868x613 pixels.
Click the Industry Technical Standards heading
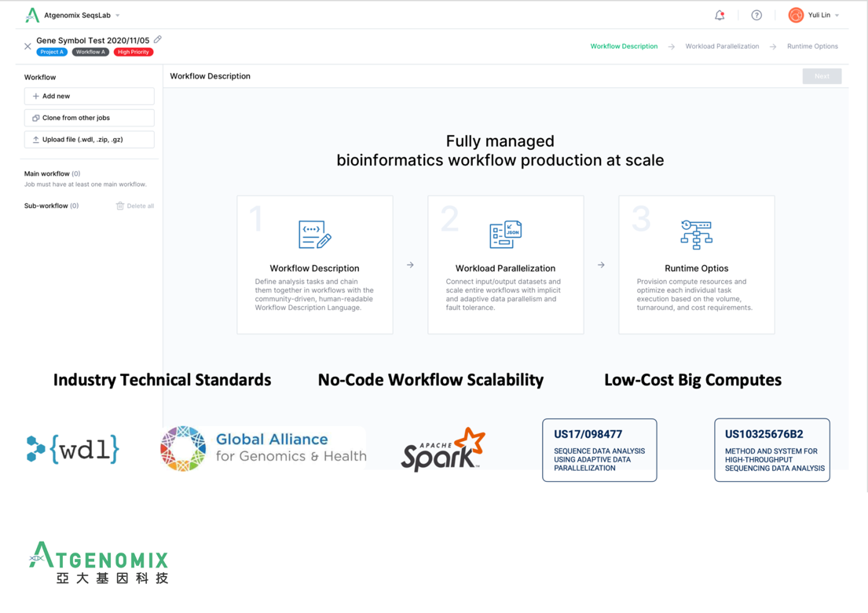(162, 380)
